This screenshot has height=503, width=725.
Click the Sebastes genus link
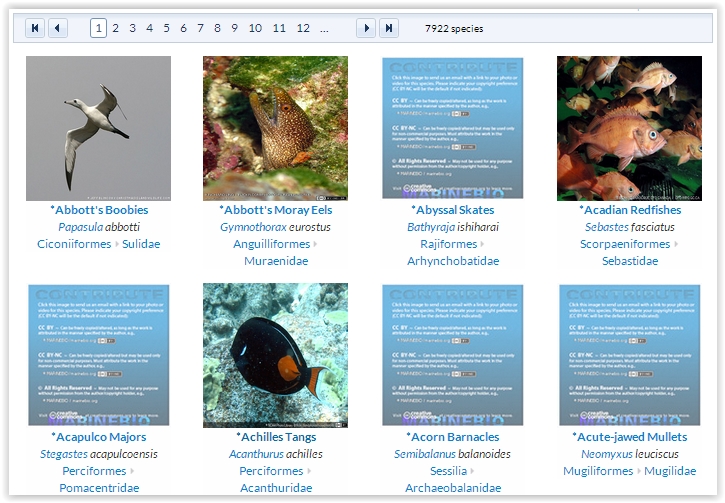coord(606,227)
